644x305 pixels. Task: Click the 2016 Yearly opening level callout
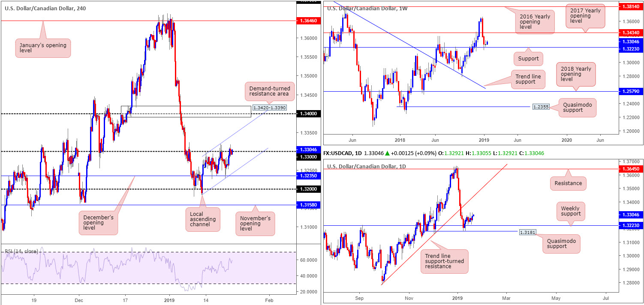coord(534,22)
